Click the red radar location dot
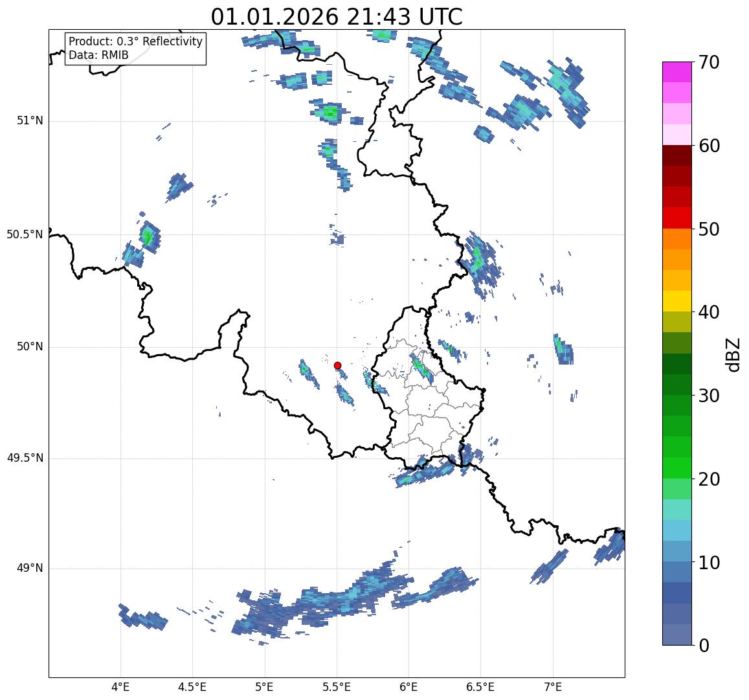The width and height of the screenshot is (749, 700). (337, 365)
